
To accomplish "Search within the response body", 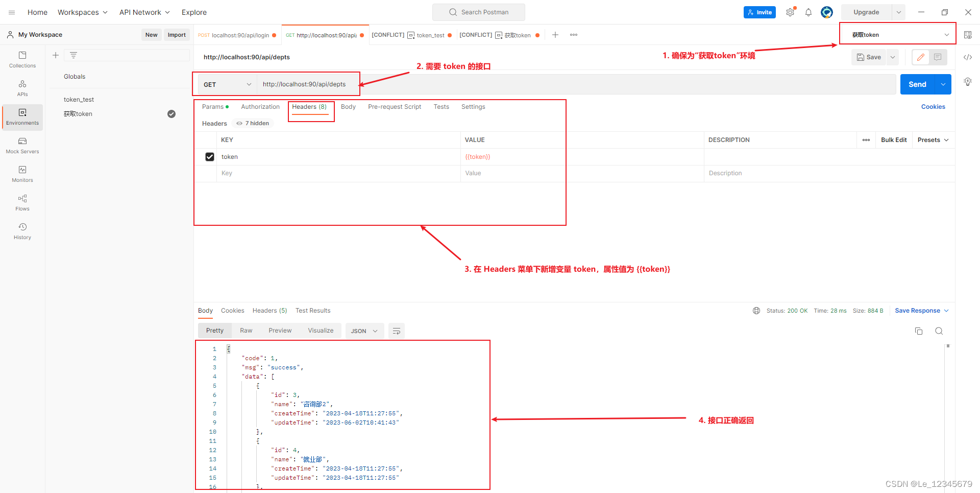I will pos(939,331).
